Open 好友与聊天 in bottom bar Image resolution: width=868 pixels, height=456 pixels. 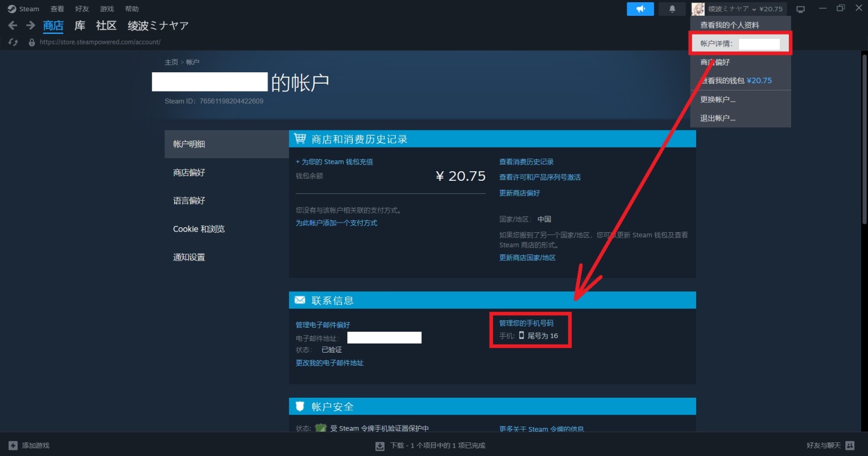824,445
